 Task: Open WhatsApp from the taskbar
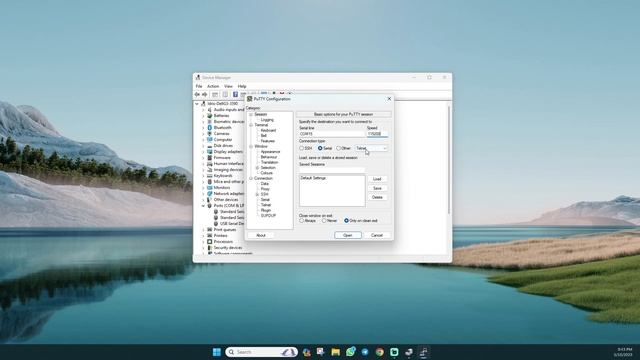[350, 352]
